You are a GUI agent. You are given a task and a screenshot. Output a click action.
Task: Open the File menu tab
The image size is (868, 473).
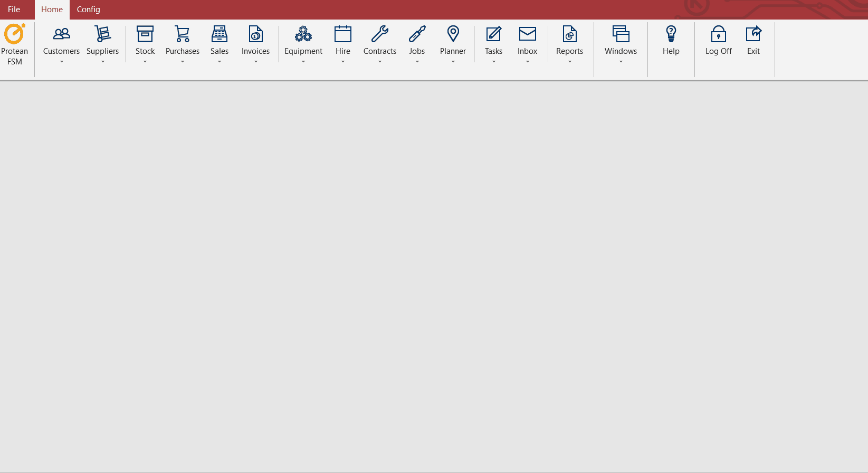point(14,10)
